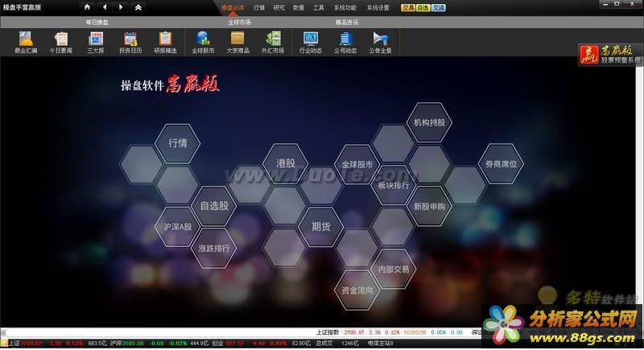
Task: Click 电信主站8 server status text
Action: [x=380, y=343]
